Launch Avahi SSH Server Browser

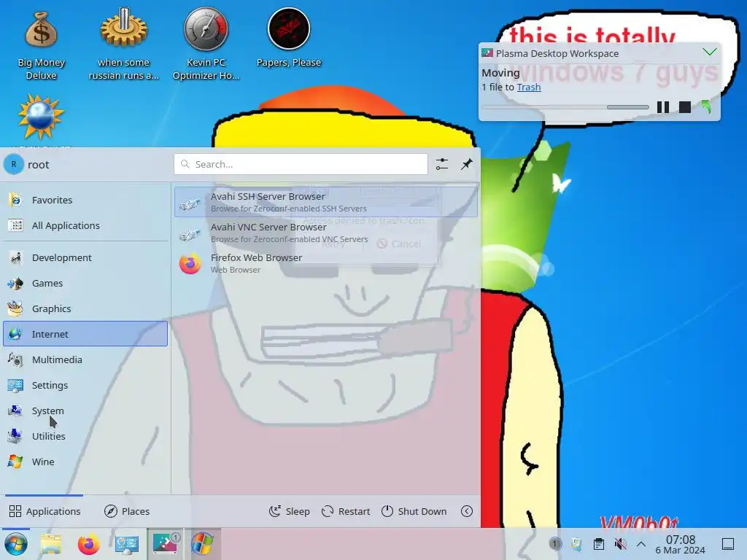tap(326, 202)
